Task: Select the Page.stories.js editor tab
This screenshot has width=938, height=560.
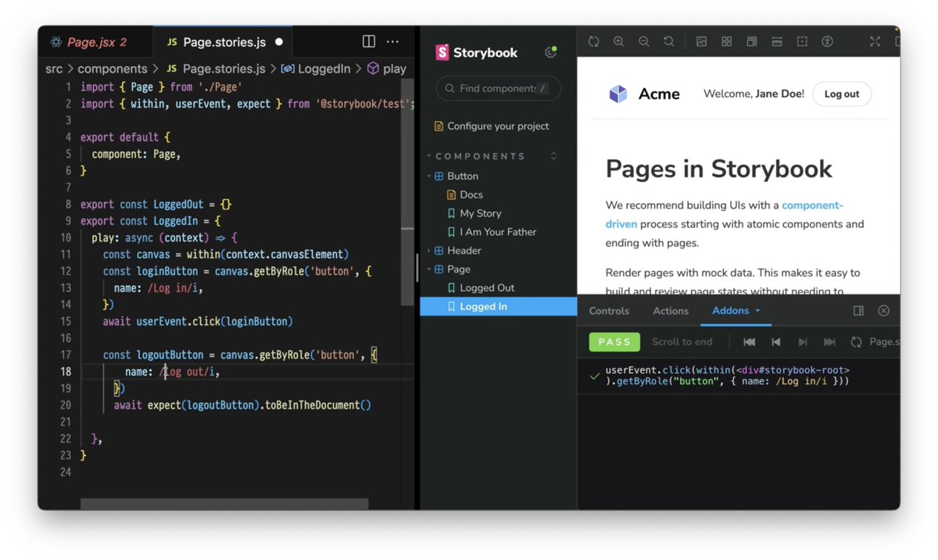Action: click(224, 42)
